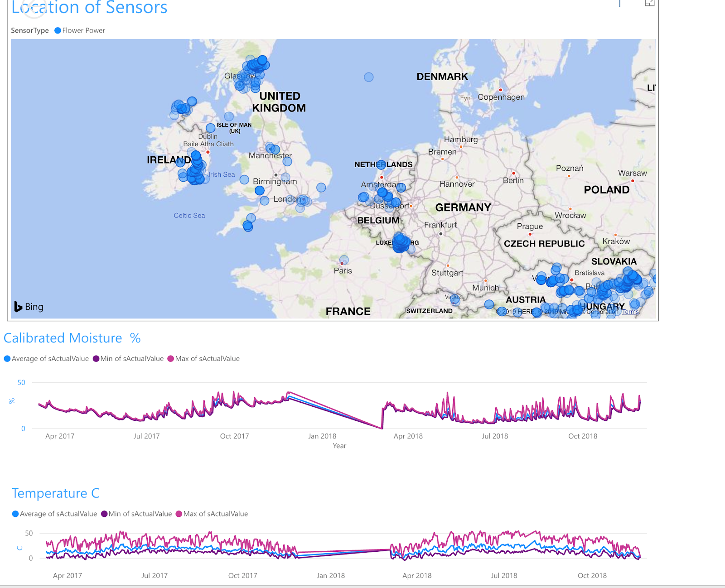Select Average of sActualValue dot in Moisture legend
Image resolution: width=725 pixels, height=588 pixels.
(7, 359)
